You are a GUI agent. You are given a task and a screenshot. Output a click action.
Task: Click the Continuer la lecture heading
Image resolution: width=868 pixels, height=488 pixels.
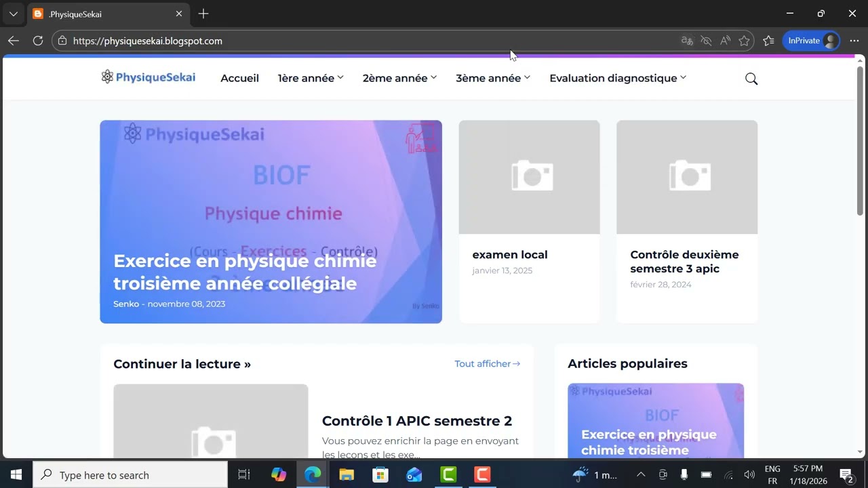(182, 364)
